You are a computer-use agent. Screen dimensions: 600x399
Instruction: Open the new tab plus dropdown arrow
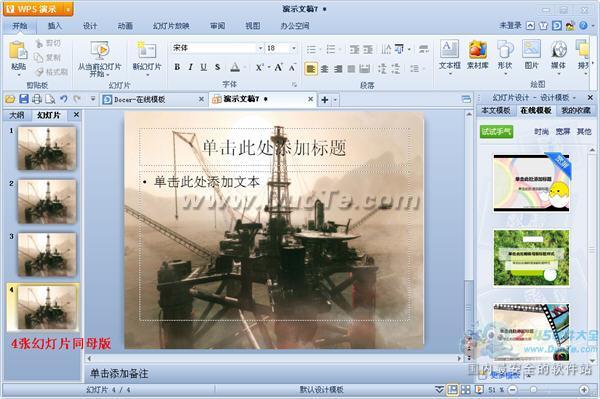click(335, 100)
